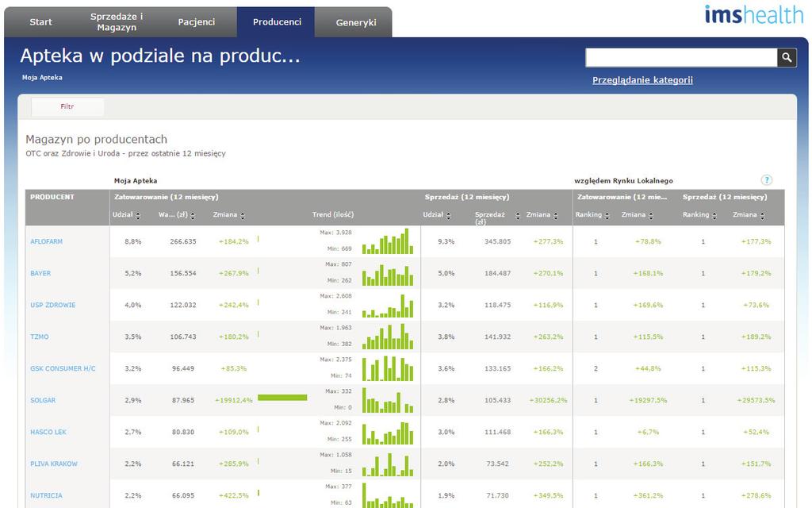Click the AFLOFARM trend bar chart
812x508 pixels.
click(x=388, y=241)
